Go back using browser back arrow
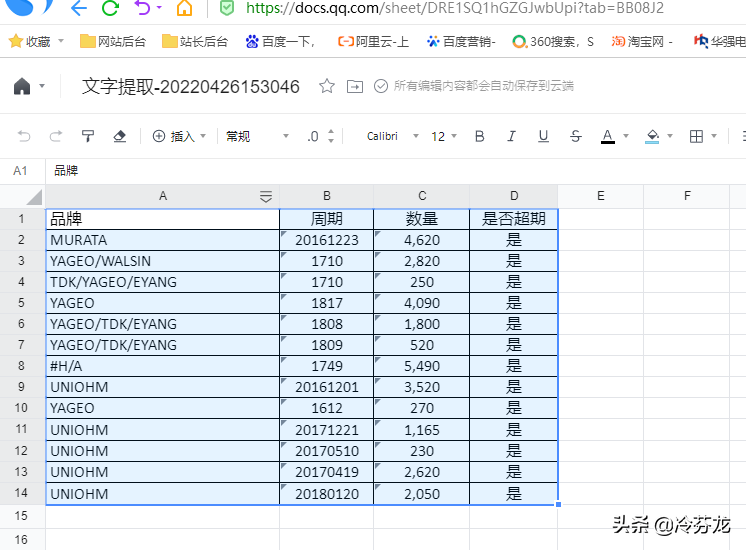Screen dimensions: 746x550 tap(79, 8)
